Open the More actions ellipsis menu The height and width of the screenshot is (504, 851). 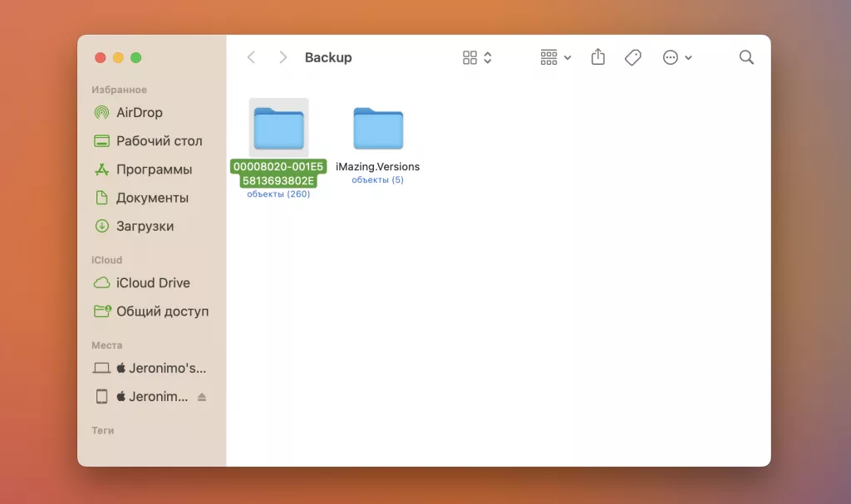coord(671,56)
